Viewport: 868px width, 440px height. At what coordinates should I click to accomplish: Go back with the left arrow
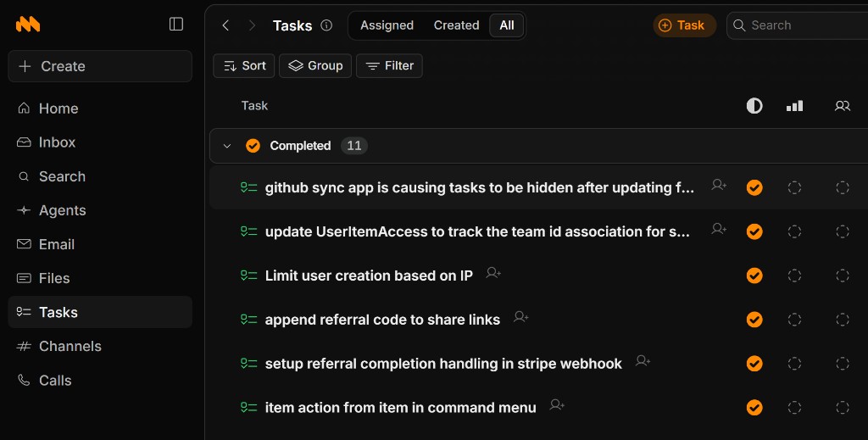tap(225, 25)
